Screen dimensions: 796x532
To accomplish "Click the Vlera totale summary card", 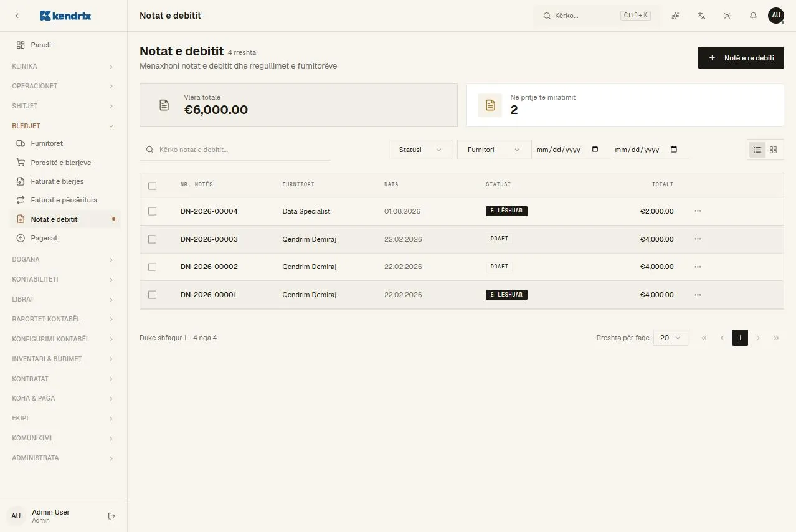I will [298, 105].
